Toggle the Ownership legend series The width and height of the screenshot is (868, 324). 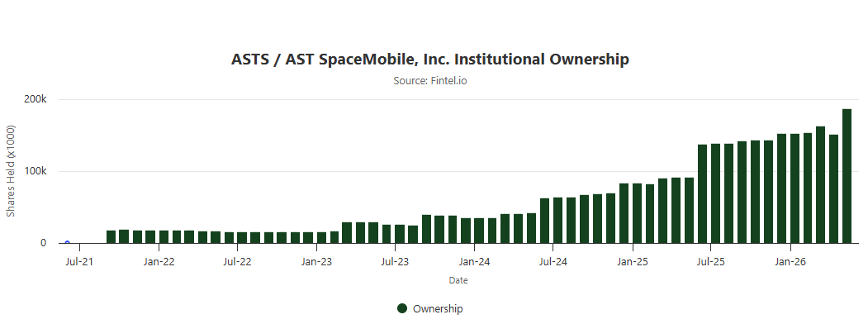coord(429,308)
